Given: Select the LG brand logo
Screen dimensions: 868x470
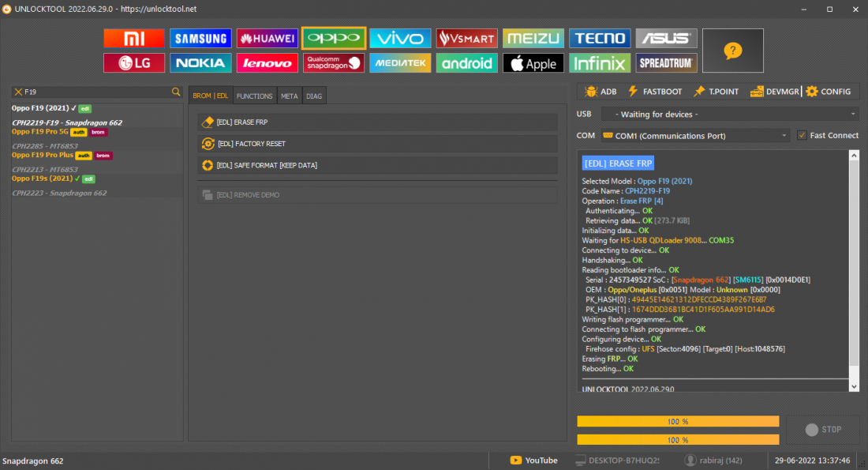Looking at the screenshot, I should [x=134, y=62].
